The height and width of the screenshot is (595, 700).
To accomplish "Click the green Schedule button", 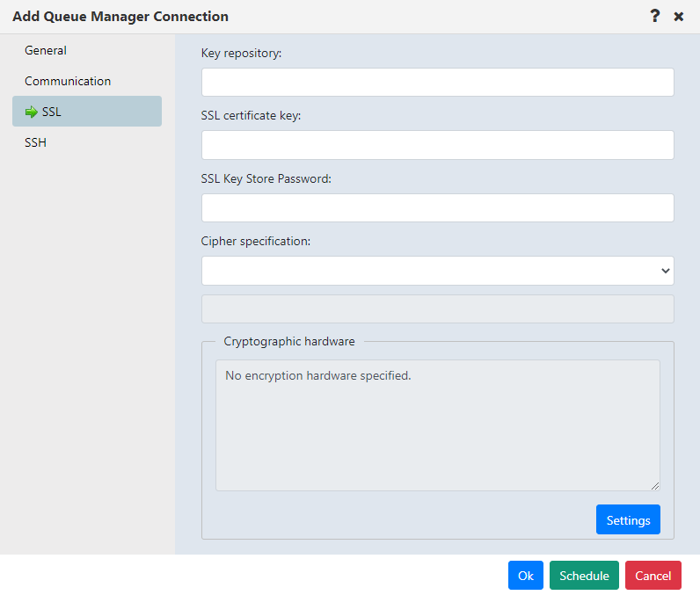I will coord(584,576).
